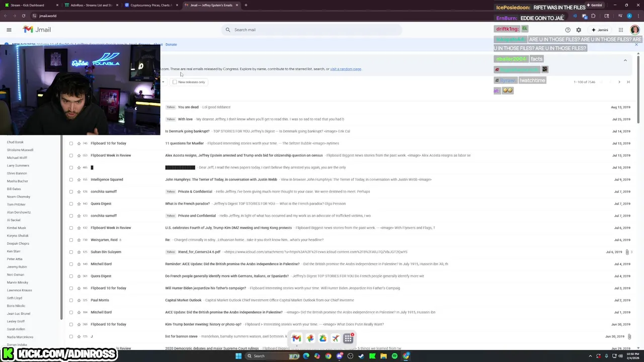Reload the page in browser toolbar

[x=23, y=16]
